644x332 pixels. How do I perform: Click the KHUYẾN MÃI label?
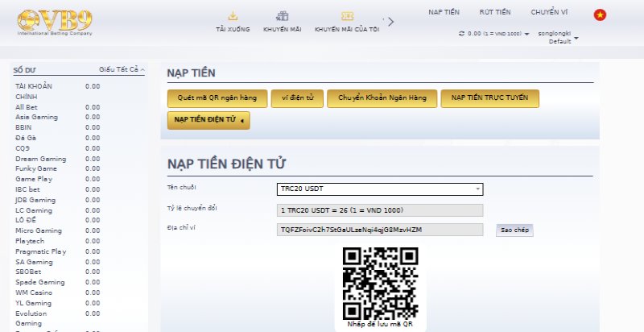(x=283, y=29)
